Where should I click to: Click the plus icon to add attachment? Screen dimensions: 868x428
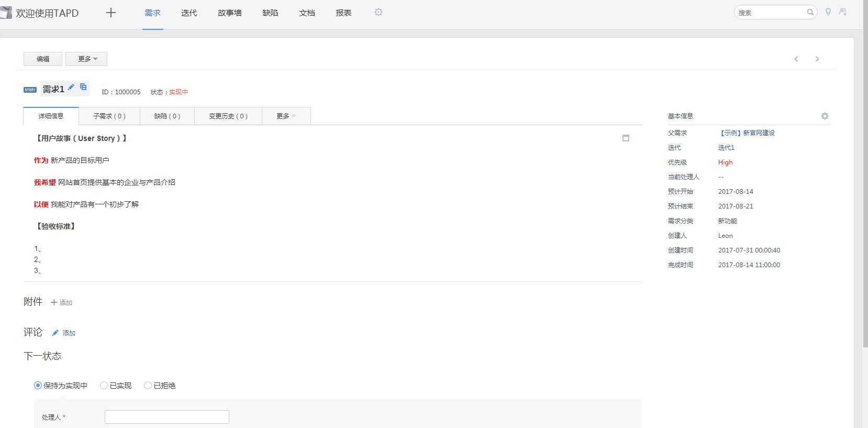pyautogui.click(x=54, y=302)
